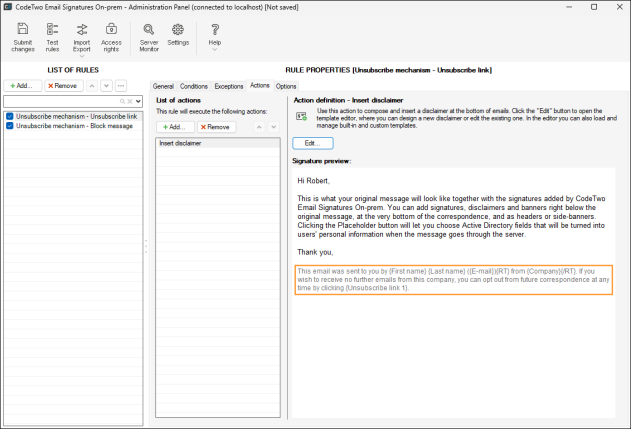
Task: Select Insert disclaimer in actions list
Action: click(x=218, y=143)
